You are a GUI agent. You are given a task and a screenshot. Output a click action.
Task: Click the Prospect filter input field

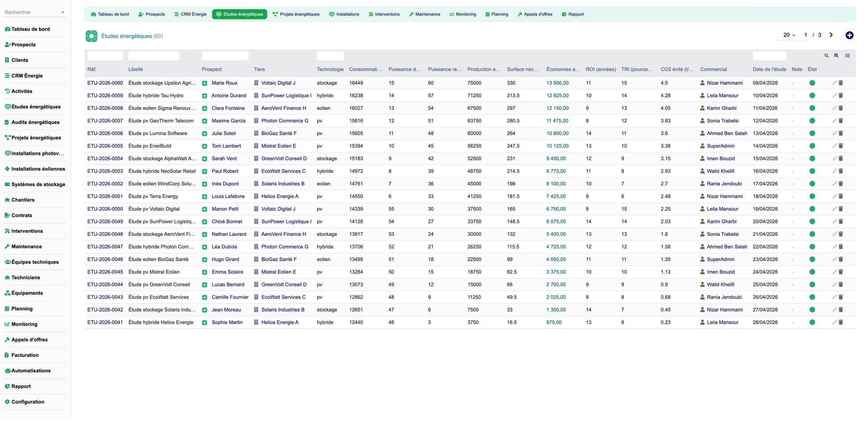point(225,56)
